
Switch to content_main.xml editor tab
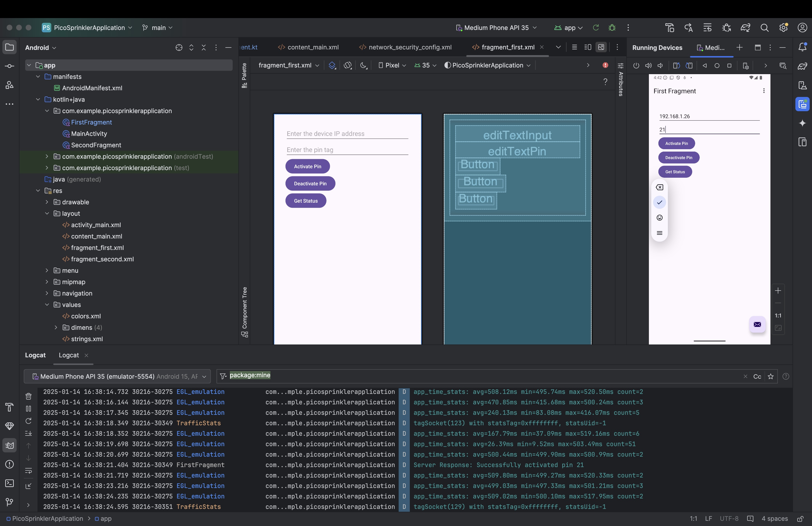point(312,47)
